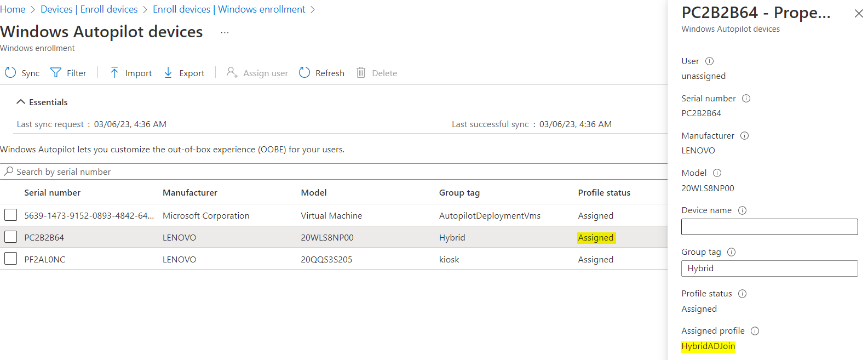Click the Sync toolbar icon

pyautogui.click(x=10, y=72)
